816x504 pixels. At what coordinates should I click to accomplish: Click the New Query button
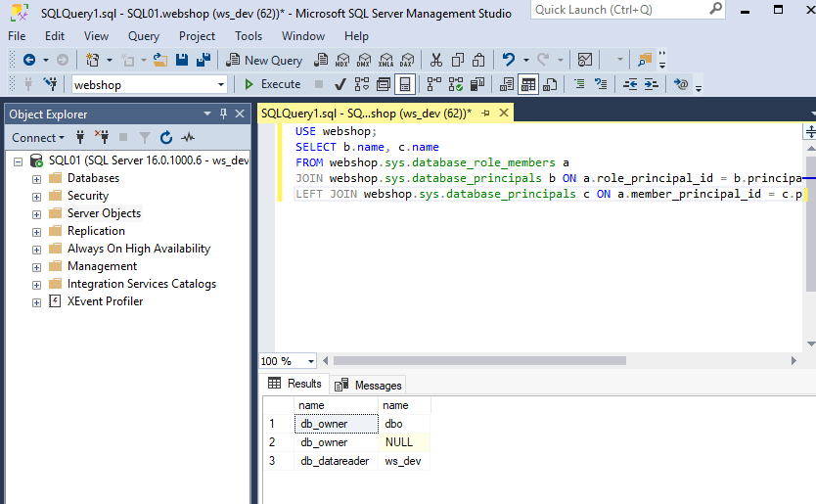tap(264, 61)
